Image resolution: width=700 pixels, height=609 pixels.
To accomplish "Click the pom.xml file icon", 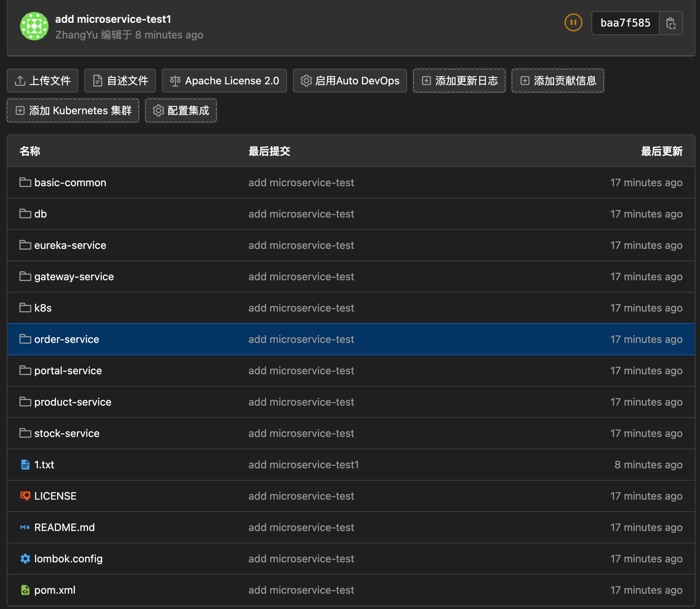I will click(25, 590).
